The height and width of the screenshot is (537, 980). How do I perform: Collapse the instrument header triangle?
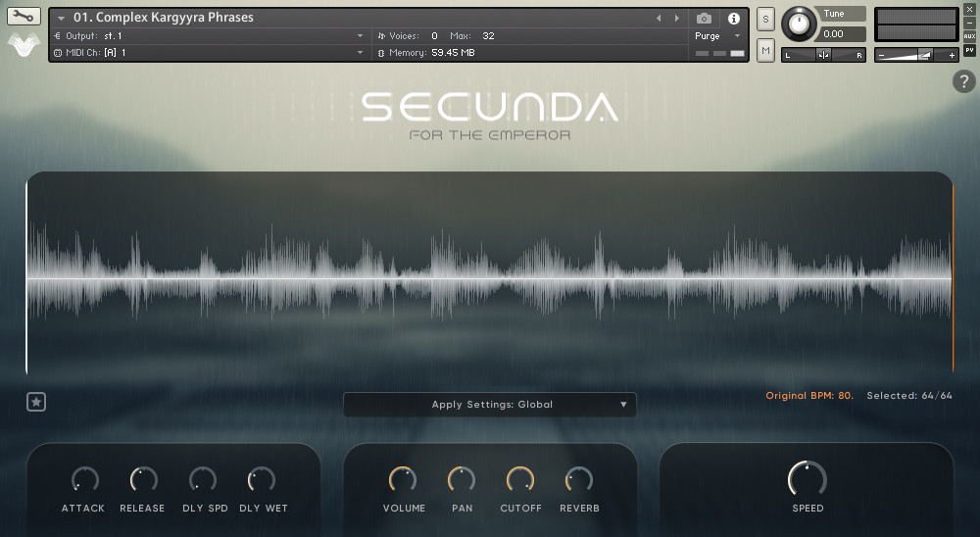[61, 19]
